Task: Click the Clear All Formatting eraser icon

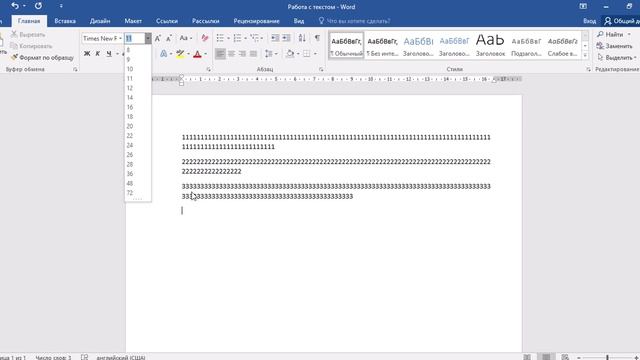Action: 204,38
